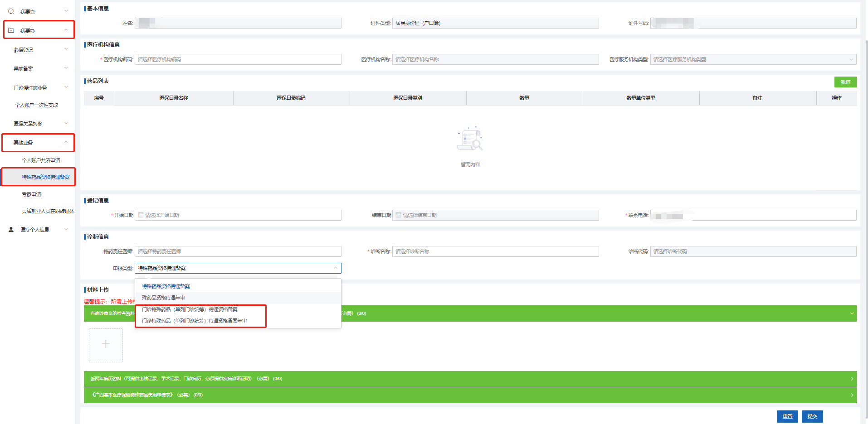Click the search icon beside 我要查

[11, 11]
